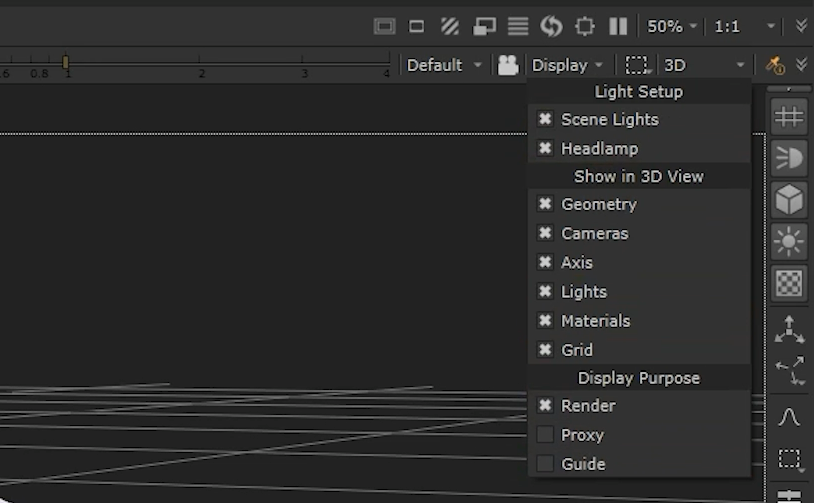
Task: Click the Show in 3D View header
Action: (x=639, y=176)
